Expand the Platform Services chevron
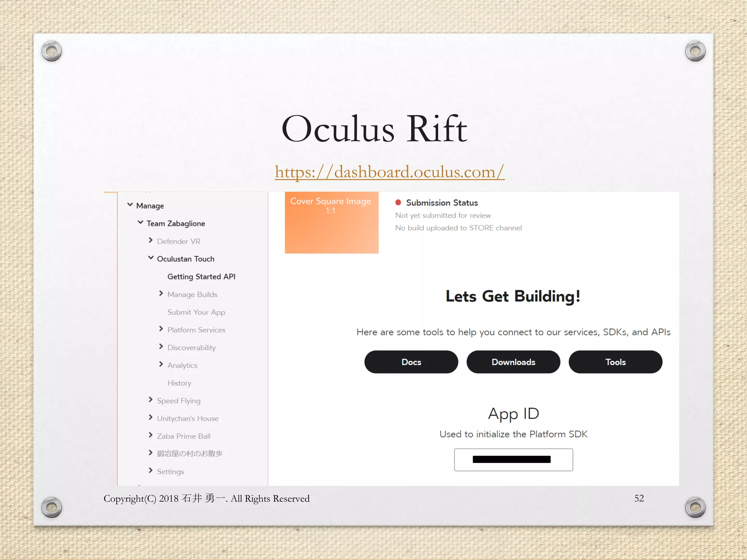This screenshot has height=560, width=747. 161,329
